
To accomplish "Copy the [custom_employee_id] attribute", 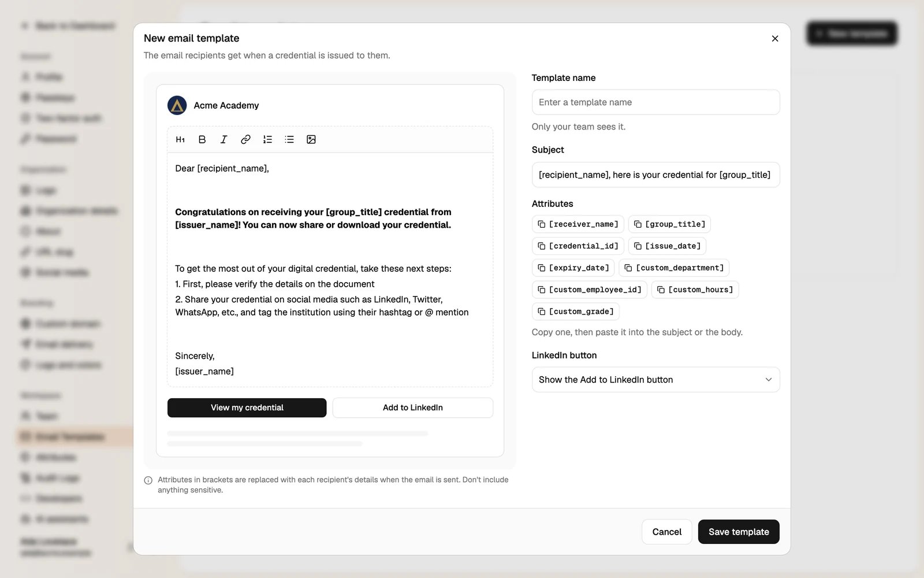I will pos(589,290).
